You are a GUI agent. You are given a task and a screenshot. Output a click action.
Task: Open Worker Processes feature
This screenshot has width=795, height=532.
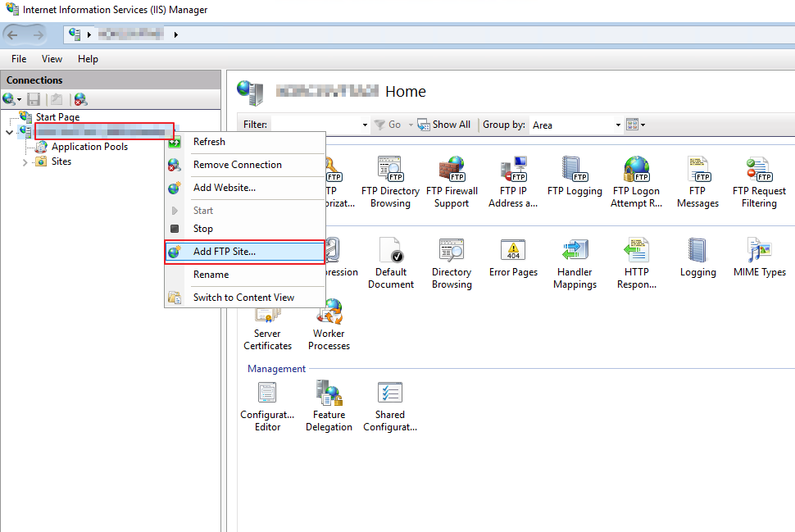(x=329, y=325)
